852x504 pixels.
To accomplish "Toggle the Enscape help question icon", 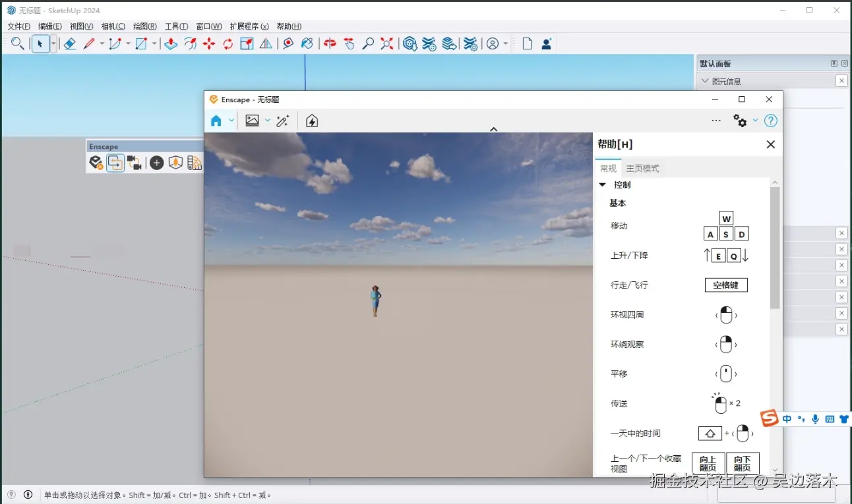I will pyautogui.click(x=770, y=121).
